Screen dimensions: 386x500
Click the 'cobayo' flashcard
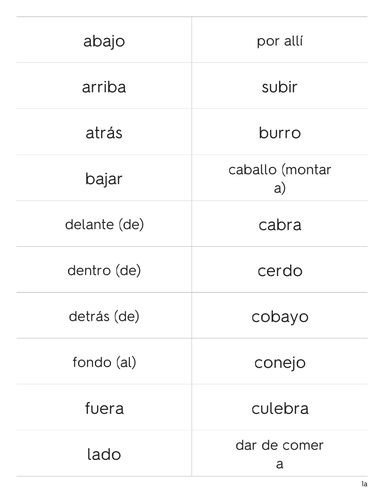pos(280,316)
